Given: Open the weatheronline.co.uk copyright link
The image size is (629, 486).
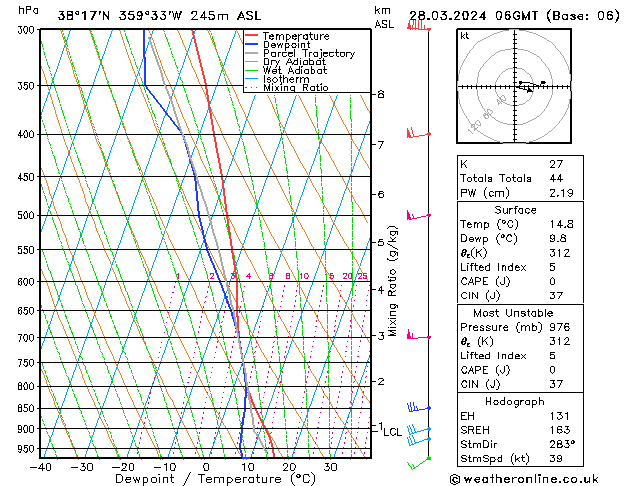Looking at the screenshot, I should [x=524, y=479].
